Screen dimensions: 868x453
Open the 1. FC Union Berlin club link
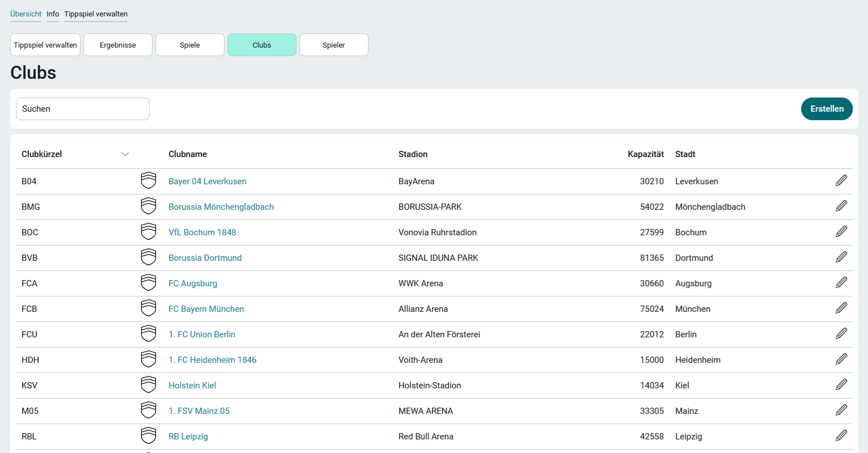(202, 335)
